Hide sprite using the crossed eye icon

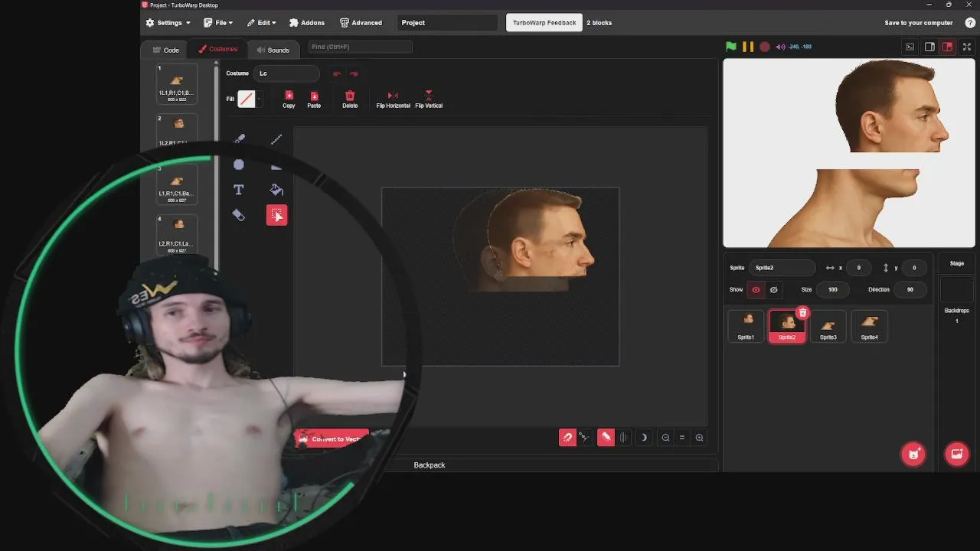(773, 289)
